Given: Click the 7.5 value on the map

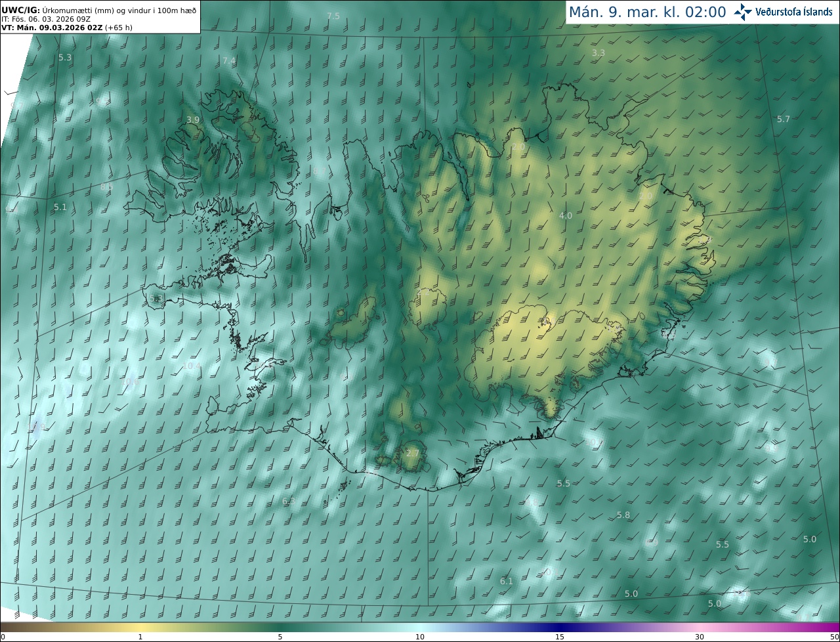Looking at the screenshot, I should coord(333,16).
